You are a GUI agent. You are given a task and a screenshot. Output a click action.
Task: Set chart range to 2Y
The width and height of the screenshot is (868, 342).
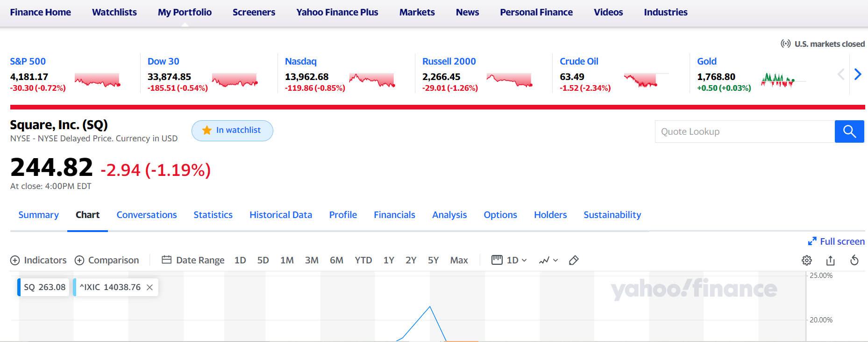click(411, 260)
